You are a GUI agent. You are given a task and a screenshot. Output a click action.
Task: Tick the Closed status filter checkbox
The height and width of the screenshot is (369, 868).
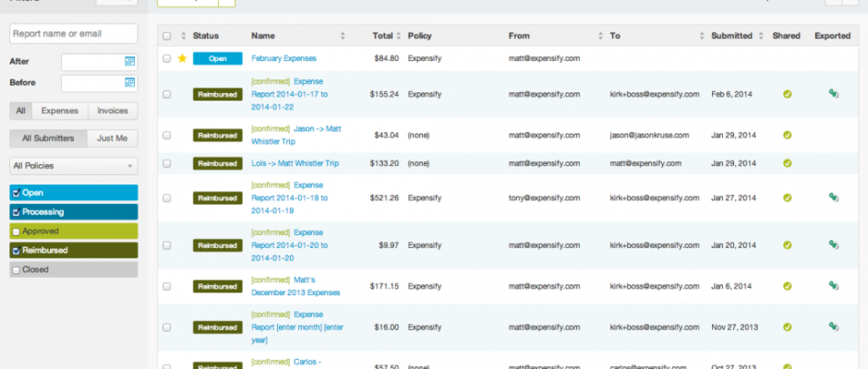coord(16,269)
